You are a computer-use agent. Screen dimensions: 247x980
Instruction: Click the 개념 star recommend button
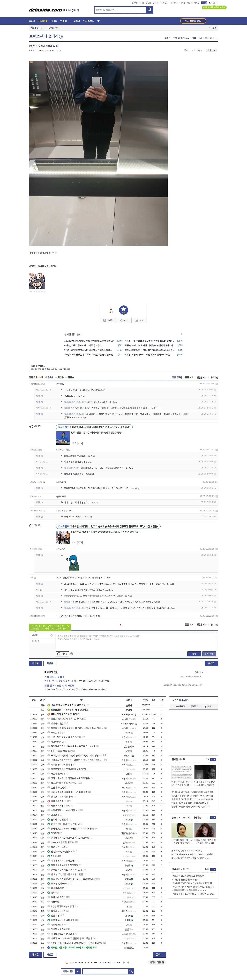pos(124,310)
